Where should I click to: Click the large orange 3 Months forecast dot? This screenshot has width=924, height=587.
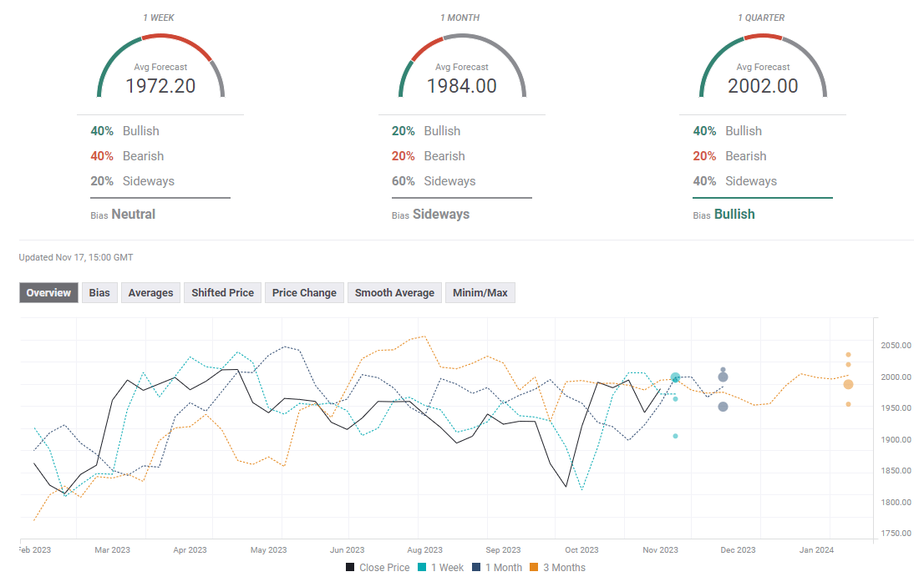(848, 384)
